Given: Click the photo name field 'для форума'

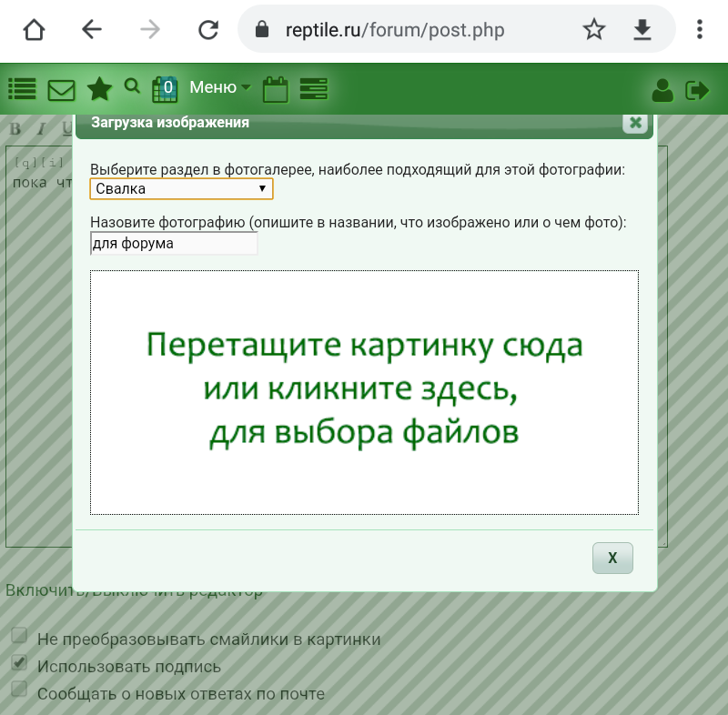Looking at the screenshot, I should [x=173, y=243].
